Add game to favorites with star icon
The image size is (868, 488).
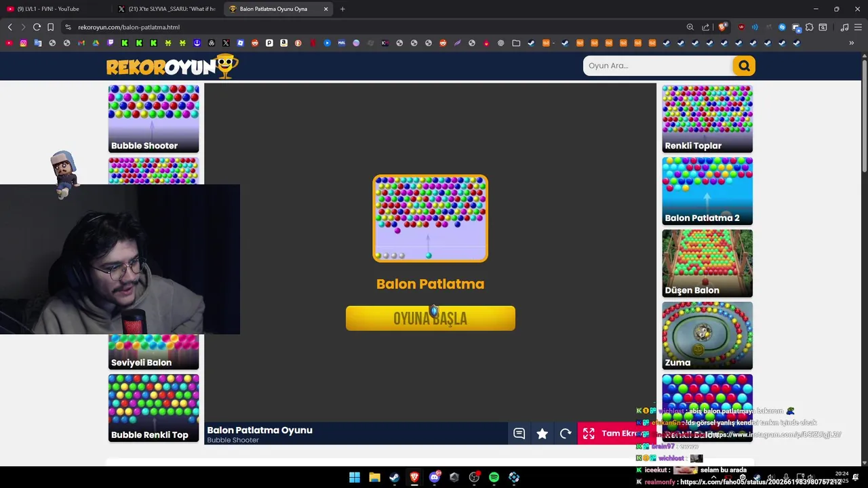(542, 434)
